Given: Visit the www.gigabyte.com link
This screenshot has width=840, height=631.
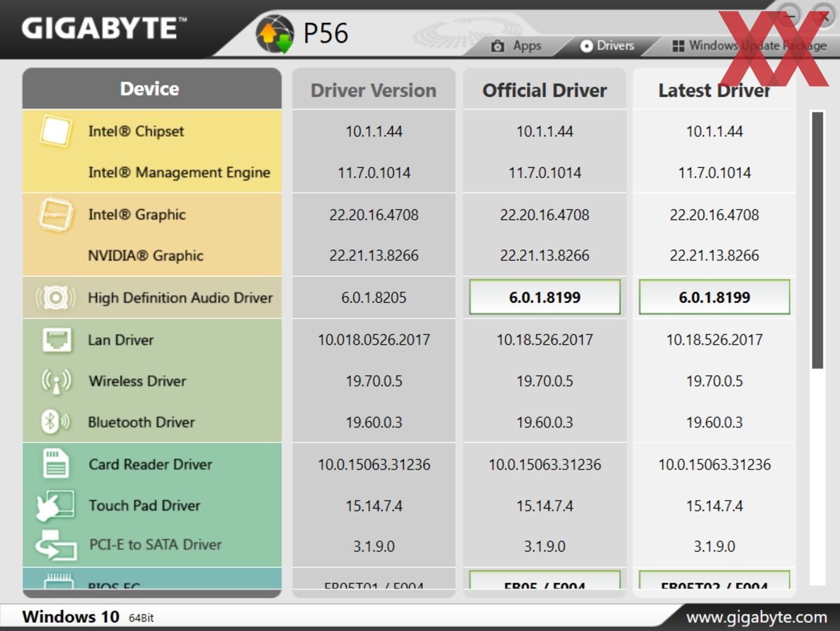Looking at the screenshot, I should 757,617.
